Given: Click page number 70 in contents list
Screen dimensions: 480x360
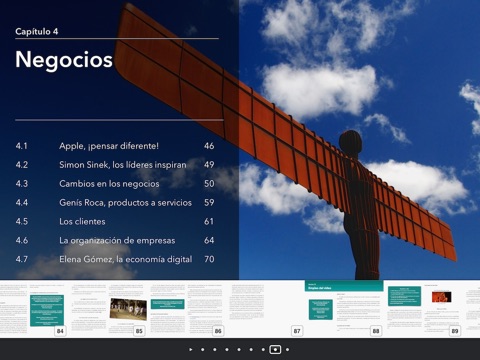Looking at the screenshot, I should (209, 259).
